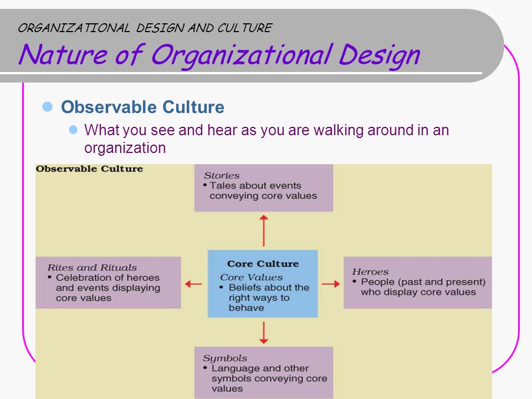Click the word 'organization' on second line
This screenshot has width=532, height=399.
(125, 148)
